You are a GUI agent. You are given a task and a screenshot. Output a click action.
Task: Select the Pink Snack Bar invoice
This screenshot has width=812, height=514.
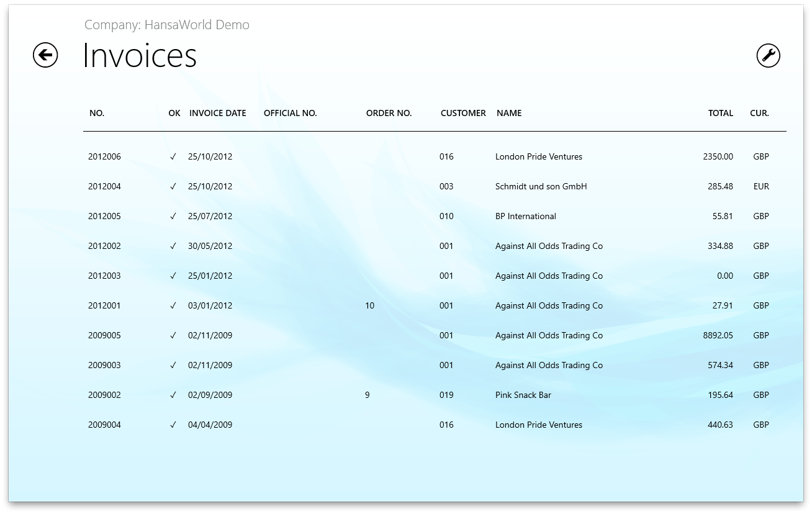click(x=523, y=395)
